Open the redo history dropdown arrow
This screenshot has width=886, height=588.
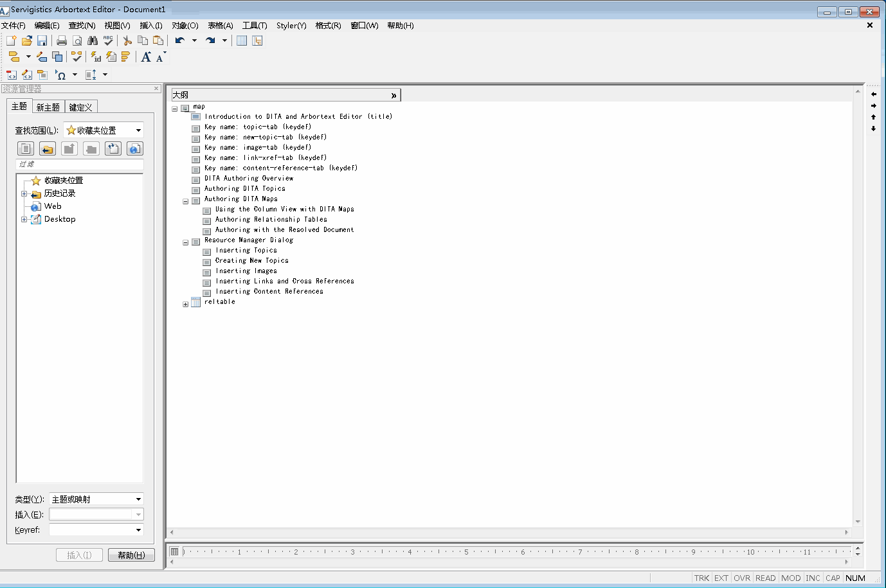point(224,40)
